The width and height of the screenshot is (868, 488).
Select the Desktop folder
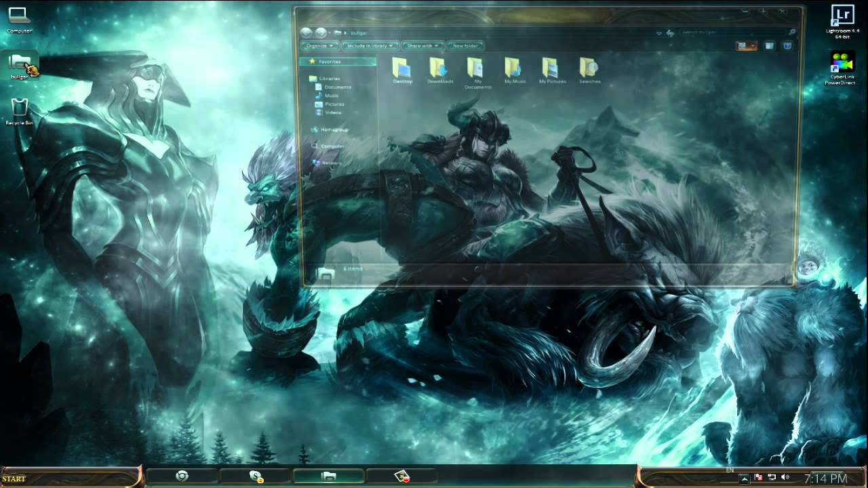pyautogui.click(x=402, y=70)
